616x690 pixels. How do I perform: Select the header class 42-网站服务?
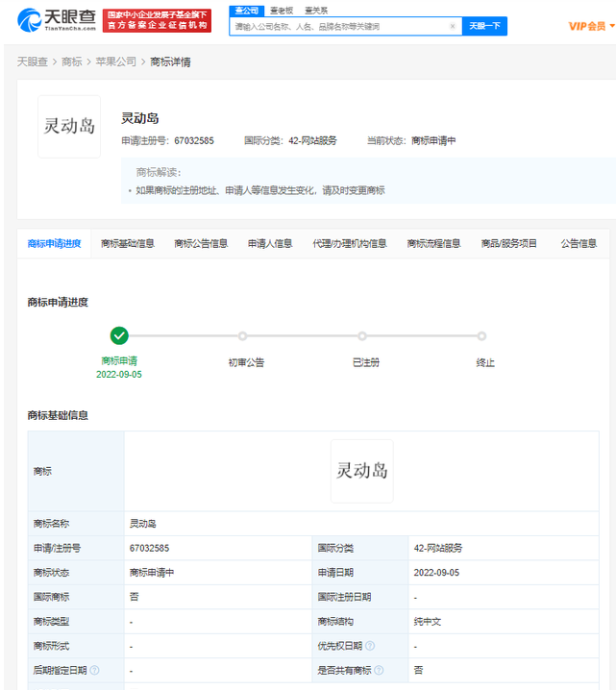(x=313, y=141)
